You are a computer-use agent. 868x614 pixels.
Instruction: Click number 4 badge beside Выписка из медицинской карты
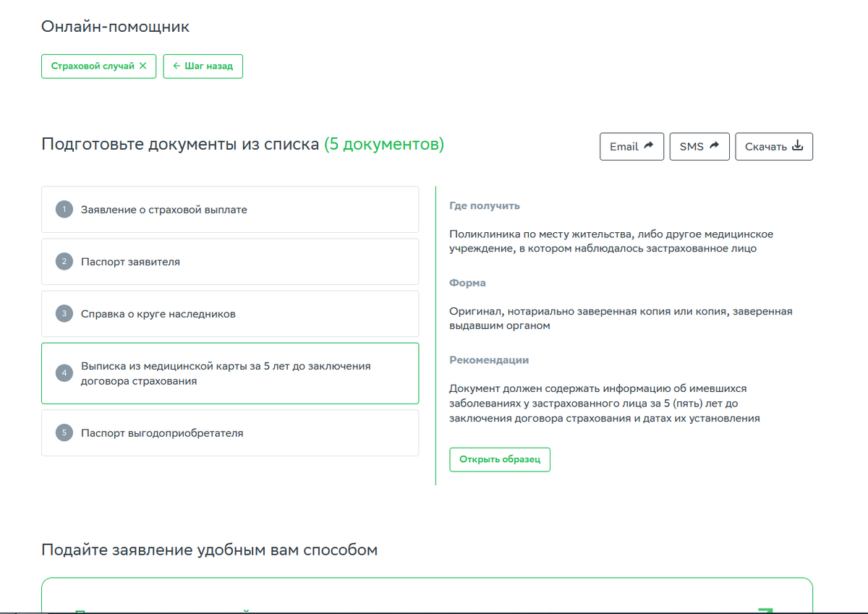pyautogui.click(x=64, y=373)
